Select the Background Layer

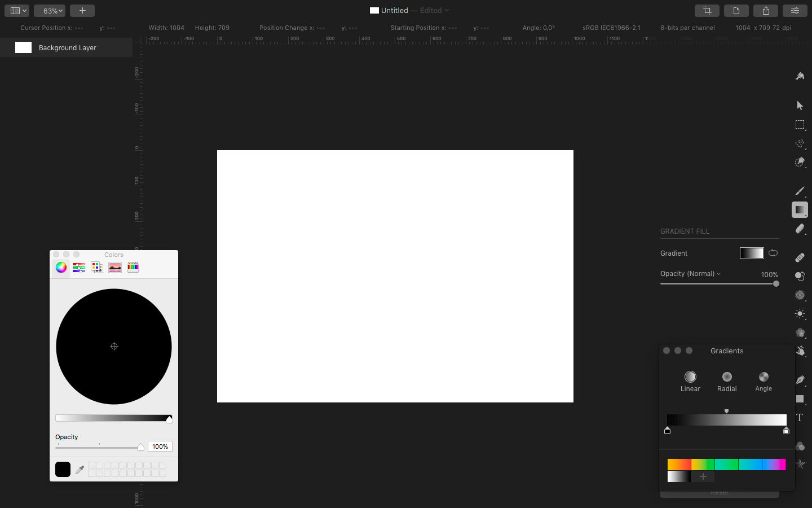(x=67, y=47)
